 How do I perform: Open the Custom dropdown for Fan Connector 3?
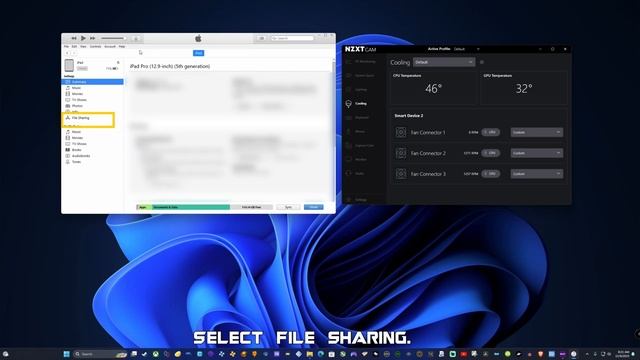pos(537,174)
